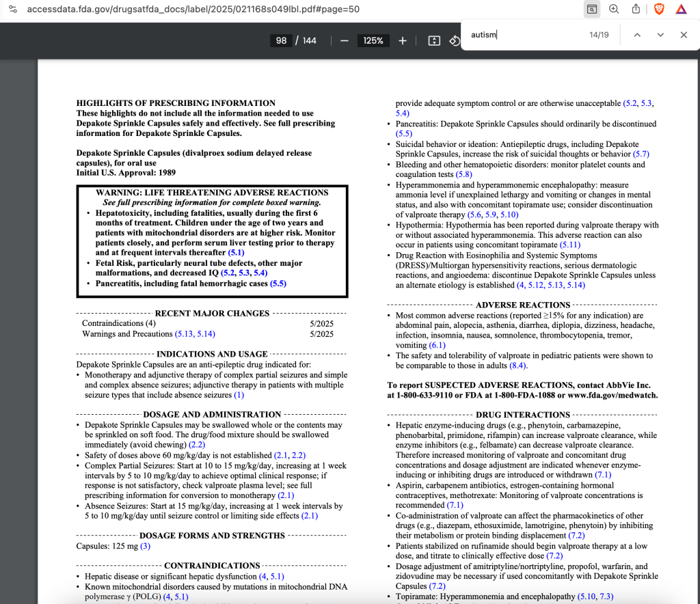Click the PDF fit-to-page icon
The height and width of the screenshot is (604, 700).
coord(434,40)
